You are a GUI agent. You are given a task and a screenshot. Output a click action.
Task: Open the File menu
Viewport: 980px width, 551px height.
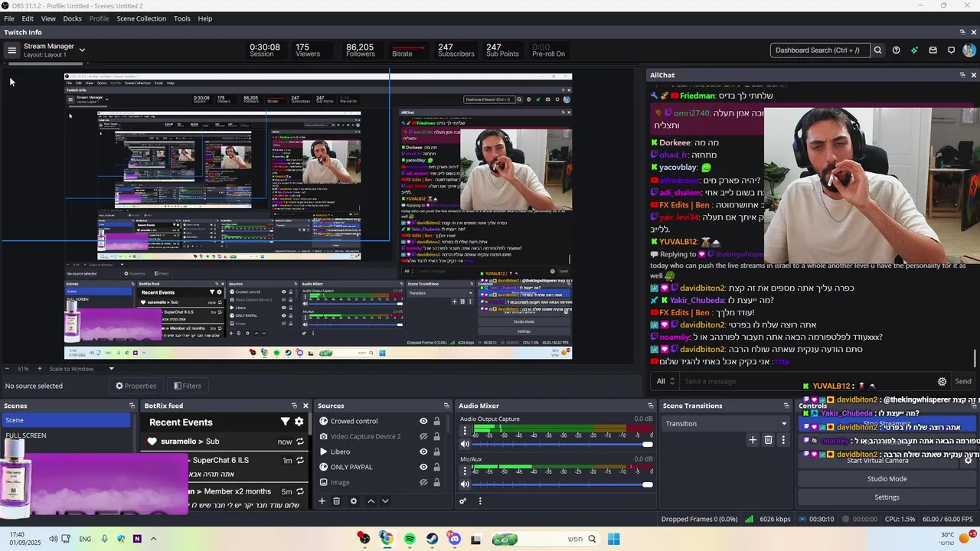[x=9, y=18]
